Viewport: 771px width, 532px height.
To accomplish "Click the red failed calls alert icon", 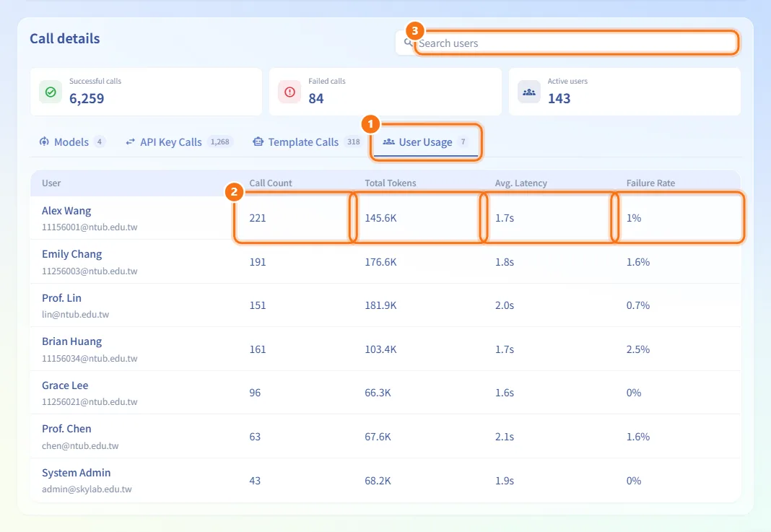I will pyautogui.click(x=289, y=92).
